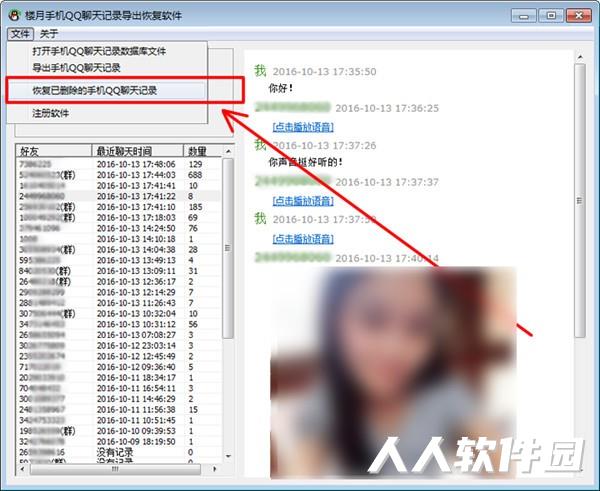Select row with time 2016-10-13 12:14:29
The image size is (600, 491).
point(118,292)
